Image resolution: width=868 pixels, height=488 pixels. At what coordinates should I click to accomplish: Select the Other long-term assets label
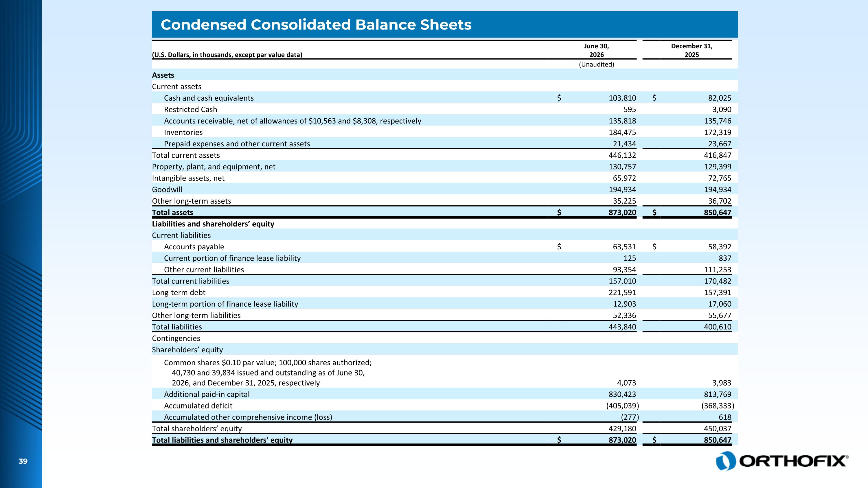[x=191, y=201]
